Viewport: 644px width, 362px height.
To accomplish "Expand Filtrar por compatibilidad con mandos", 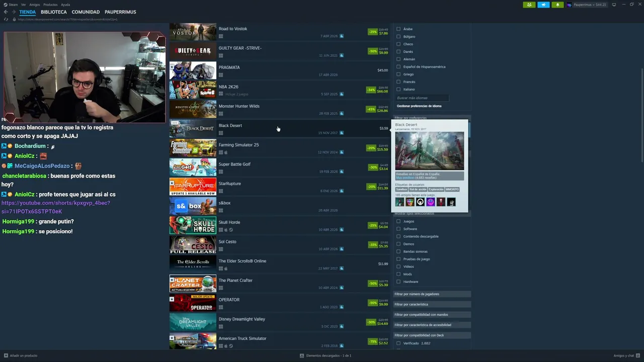I will click(432, 315).
